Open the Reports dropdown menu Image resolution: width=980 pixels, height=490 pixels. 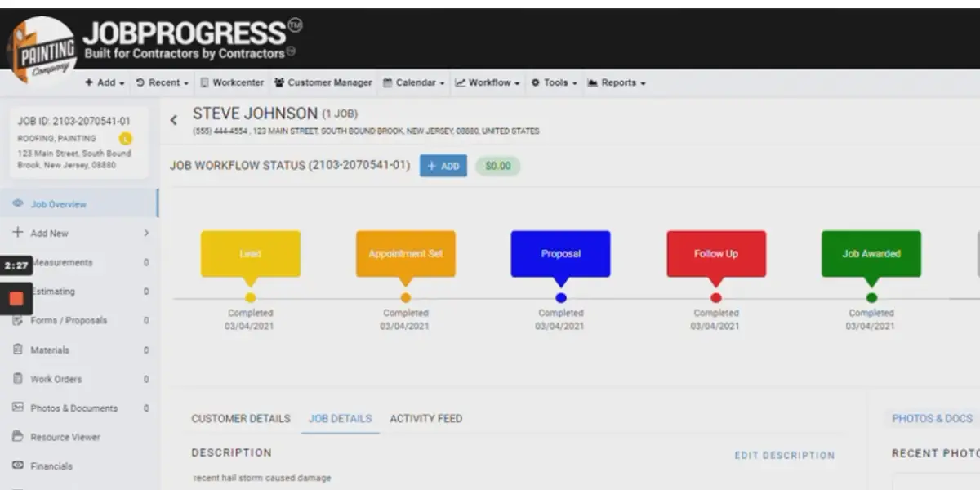coord(617,83)
